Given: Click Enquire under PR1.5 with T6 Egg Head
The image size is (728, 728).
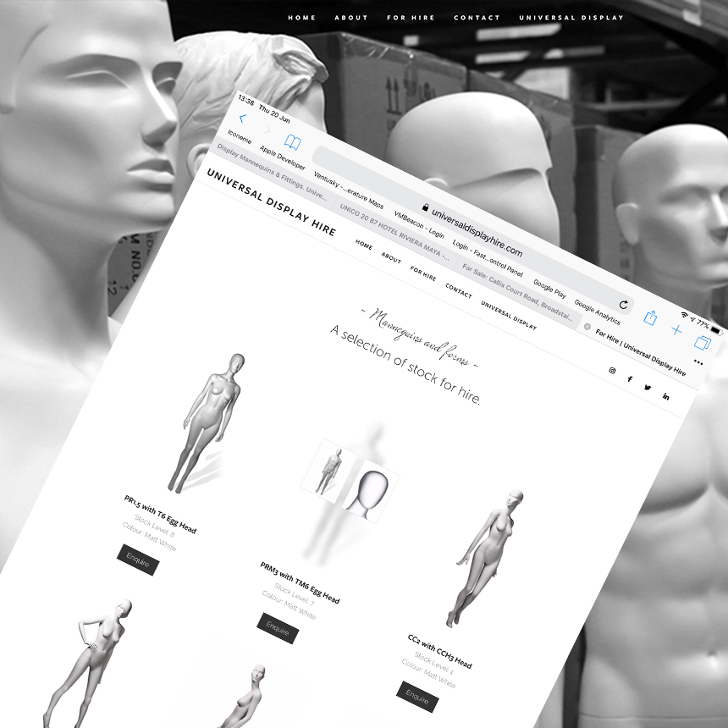Looking at the screenshot, I should [x=138, y=560].
